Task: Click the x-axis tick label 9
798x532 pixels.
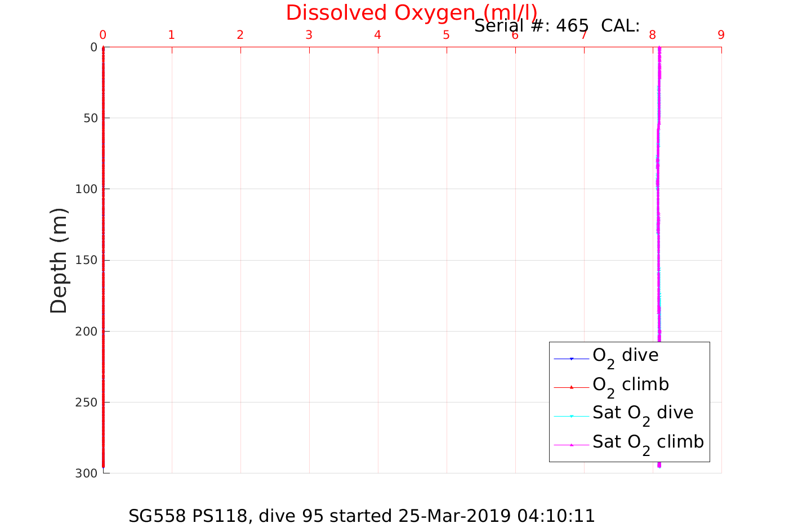Action: (721, 35)
